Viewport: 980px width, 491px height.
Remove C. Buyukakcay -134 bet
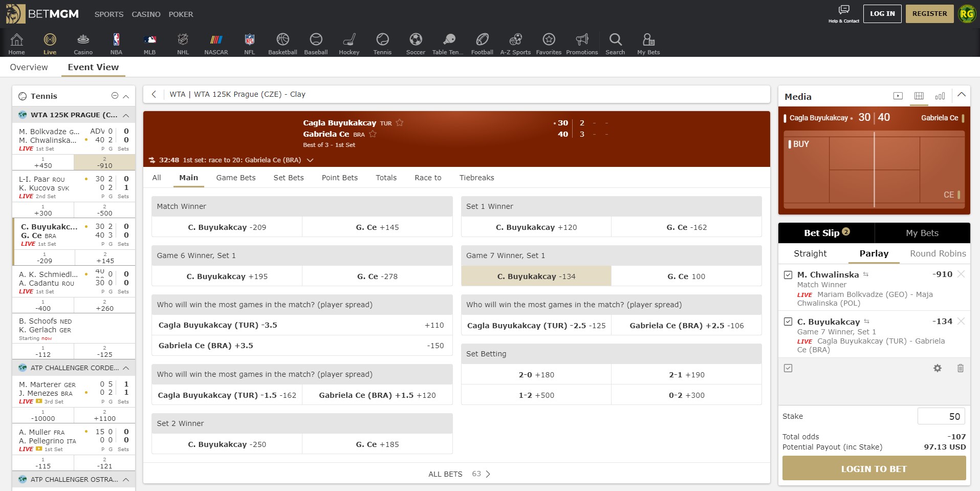[961, 322]
